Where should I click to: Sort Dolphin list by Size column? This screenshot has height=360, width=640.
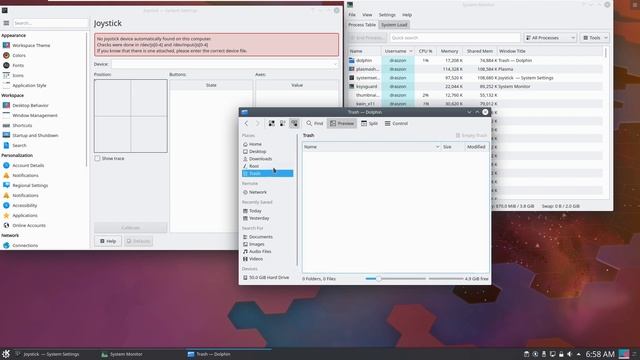tap(452, 147)
